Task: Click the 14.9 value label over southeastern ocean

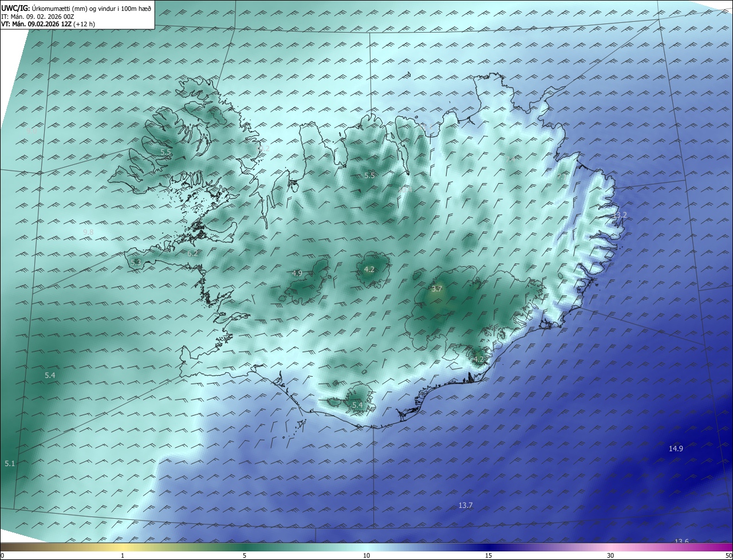Action: click(676, 448)
